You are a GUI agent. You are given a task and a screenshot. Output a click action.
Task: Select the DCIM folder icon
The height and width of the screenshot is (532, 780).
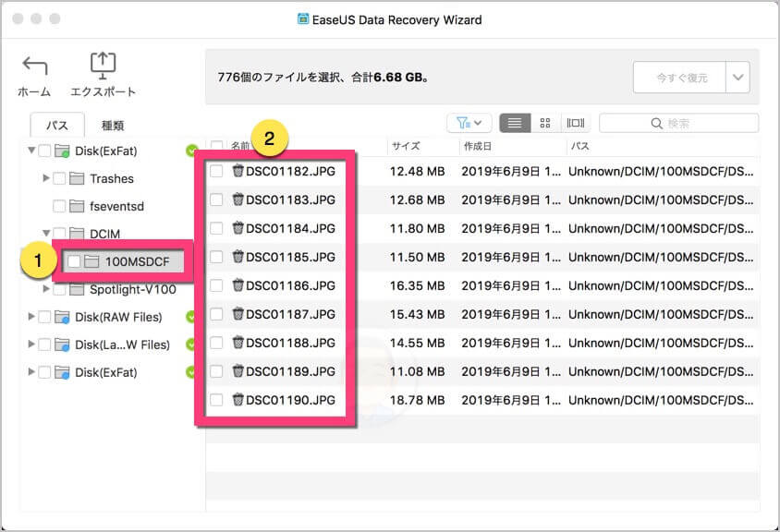tap(77, 233)
